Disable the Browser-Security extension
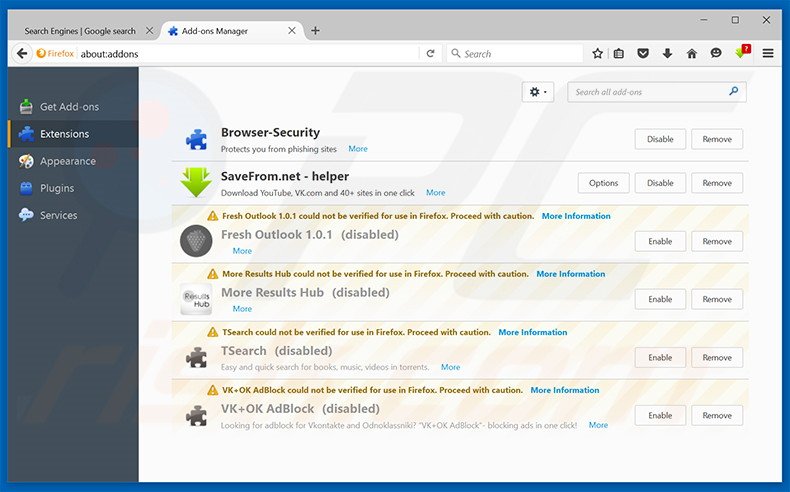This screenshot has height=492, width=790. pos(660,139)
